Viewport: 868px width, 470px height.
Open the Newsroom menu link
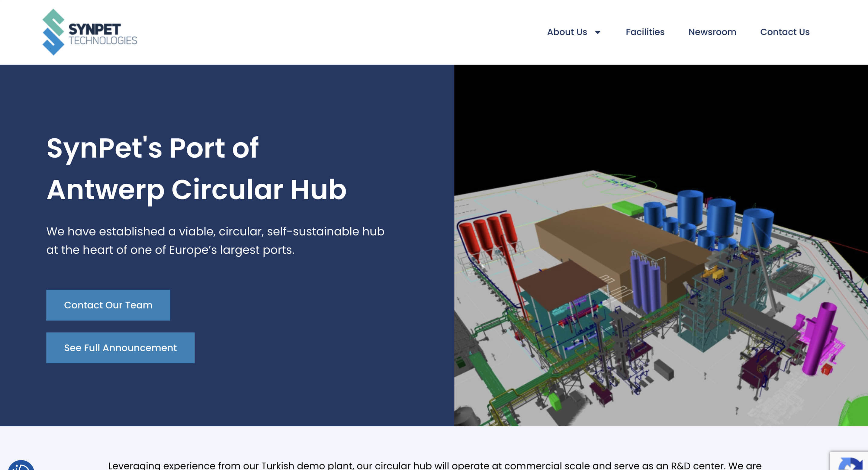tap(712, 32)
